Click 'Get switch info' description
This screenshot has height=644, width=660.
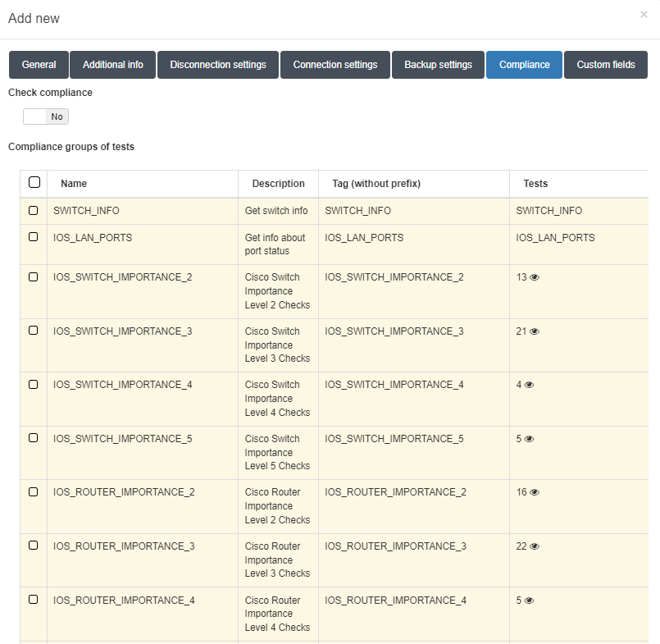point(276,211)
